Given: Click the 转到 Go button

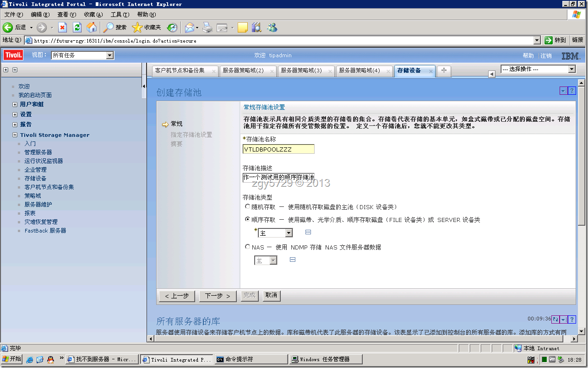Looking at the screenshot, I should [555, 40].
